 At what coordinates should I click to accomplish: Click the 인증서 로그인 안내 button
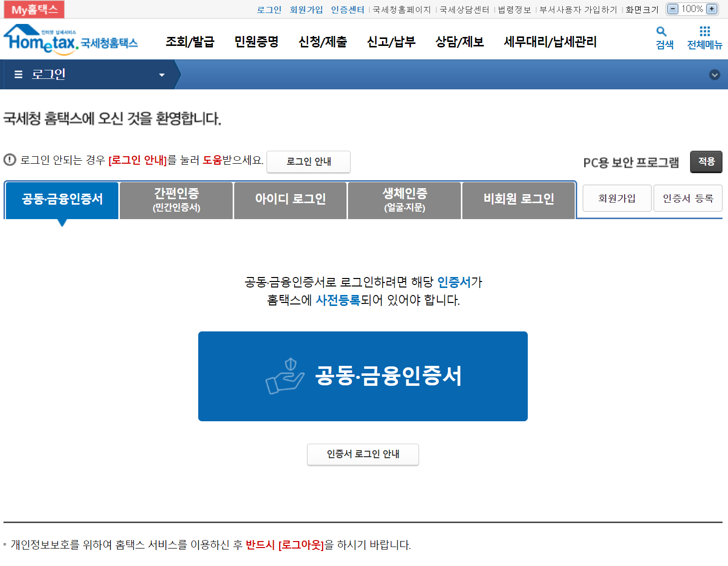click(x=363, y=454)
